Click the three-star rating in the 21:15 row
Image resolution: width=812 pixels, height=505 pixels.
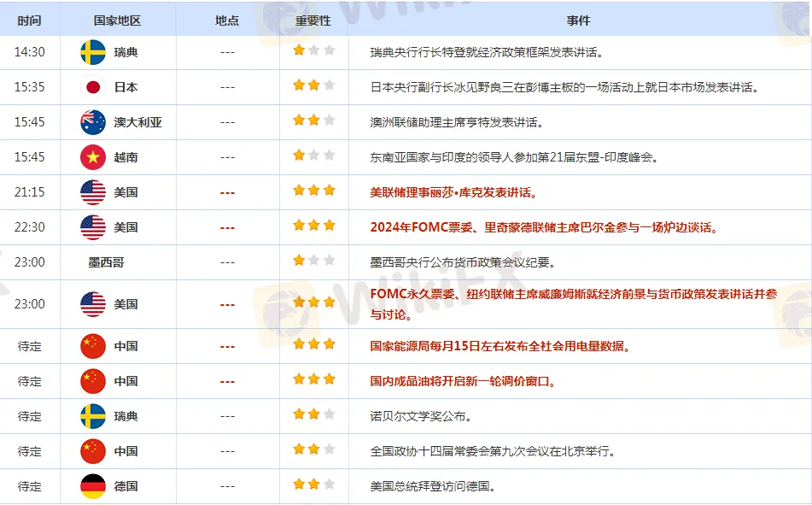313,191
